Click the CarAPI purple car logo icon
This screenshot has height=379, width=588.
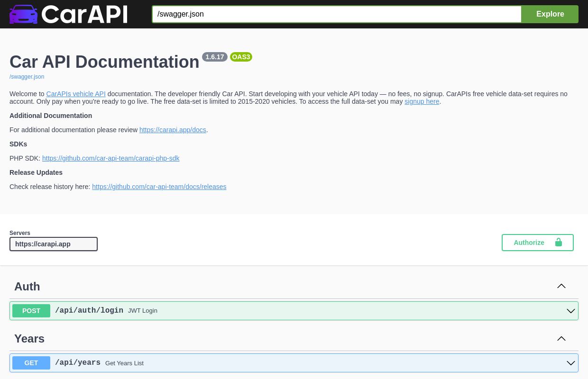(23, 14)
